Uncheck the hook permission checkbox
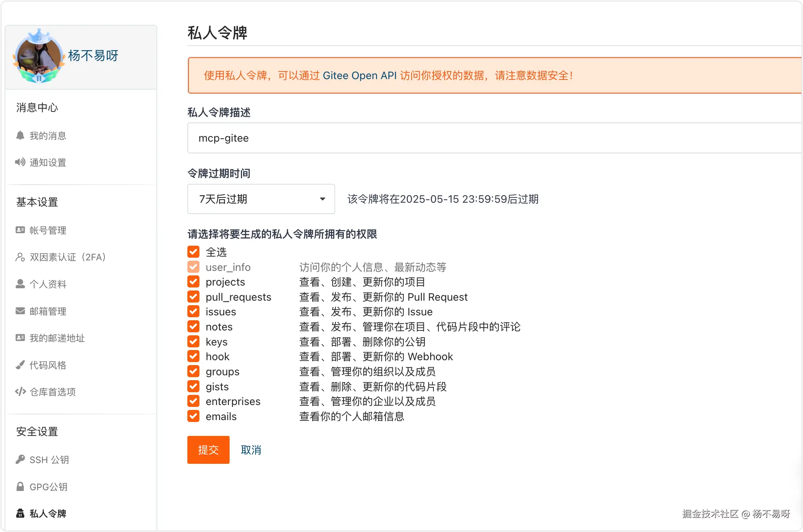 point(193,356)
